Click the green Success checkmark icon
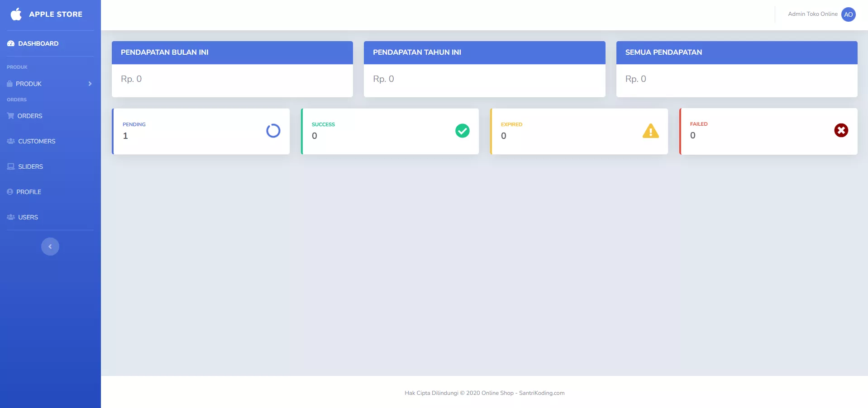The image size is (868, 408). pyautogui.click(x=463, y=131)
